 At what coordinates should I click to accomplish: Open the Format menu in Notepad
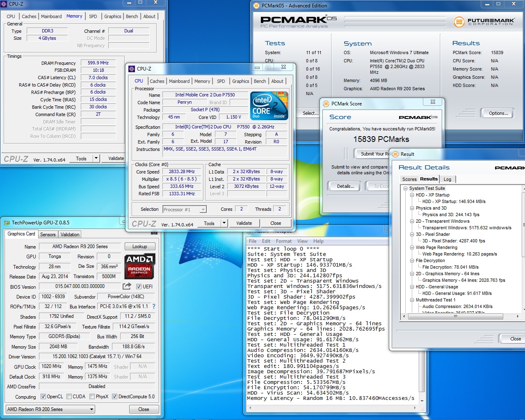284,241
